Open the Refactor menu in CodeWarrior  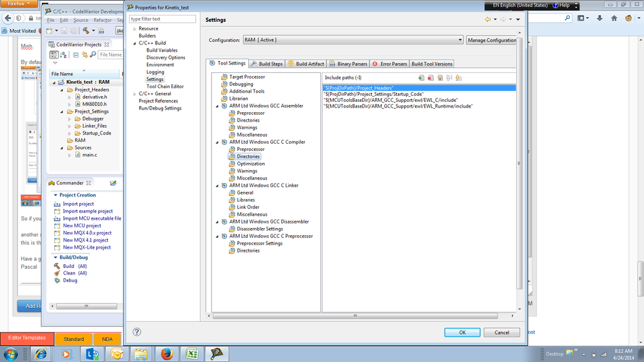[x=102, y=20]
